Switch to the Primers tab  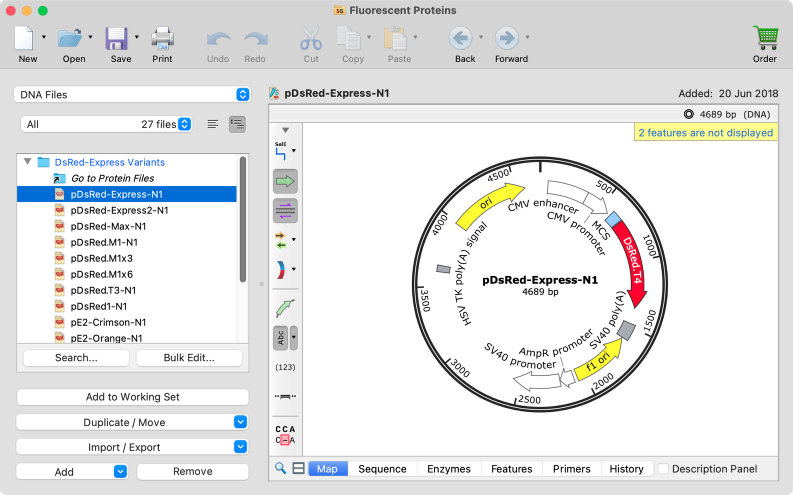pos(571,469)
